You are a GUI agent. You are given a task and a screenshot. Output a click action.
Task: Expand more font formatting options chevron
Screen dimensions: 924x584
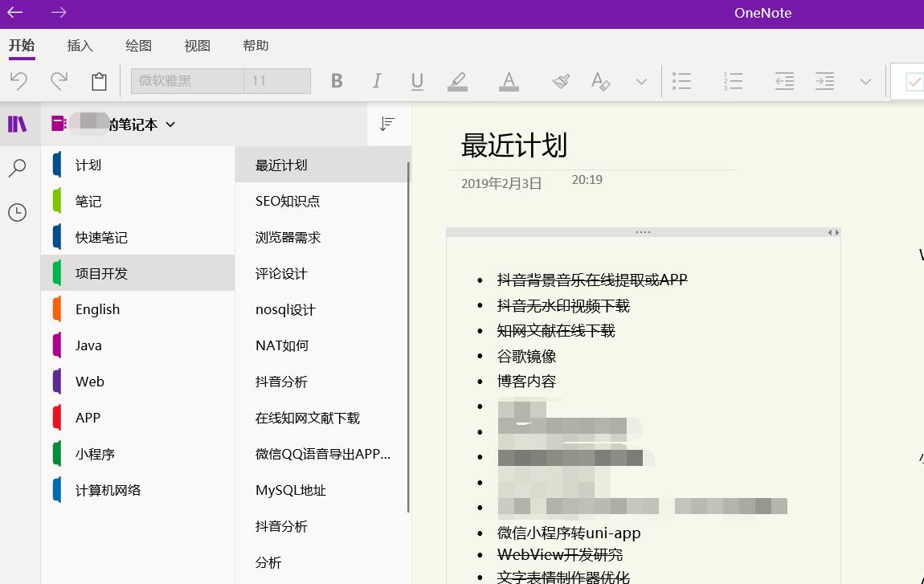[x=641, y=81]
